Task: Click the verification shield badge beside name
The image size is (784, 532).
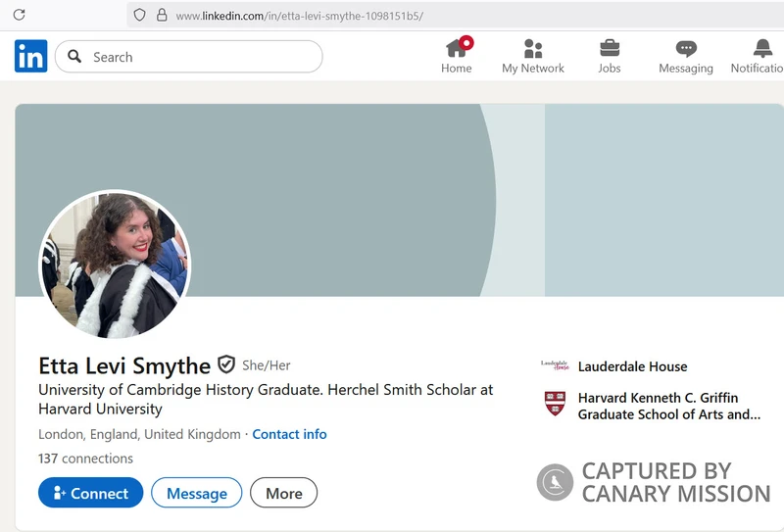Action: tap(226, 364)
